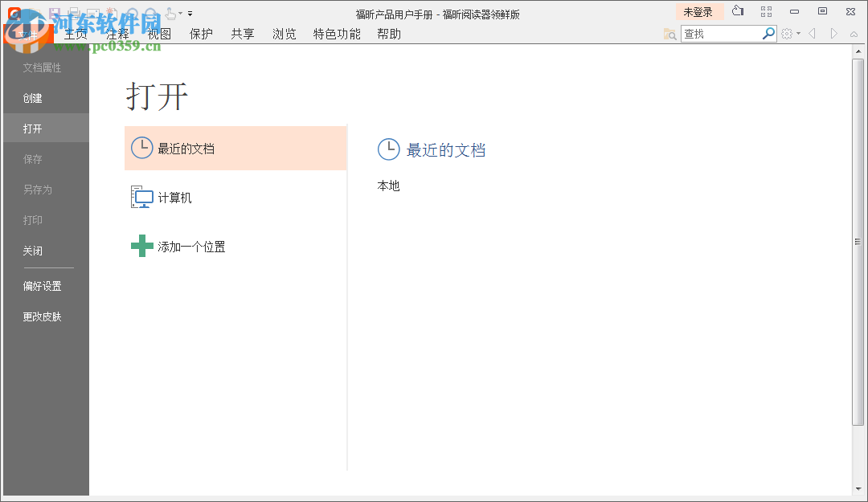Open 更改皮肤 change skin option
This screenshot has height=502, width=868.
click(x=46, y=316)
